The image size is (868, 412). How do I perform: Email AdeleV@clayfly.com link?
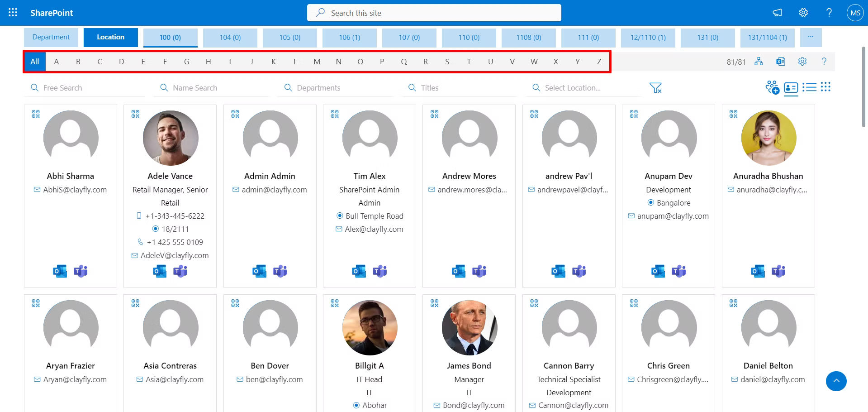pos(175,255)
